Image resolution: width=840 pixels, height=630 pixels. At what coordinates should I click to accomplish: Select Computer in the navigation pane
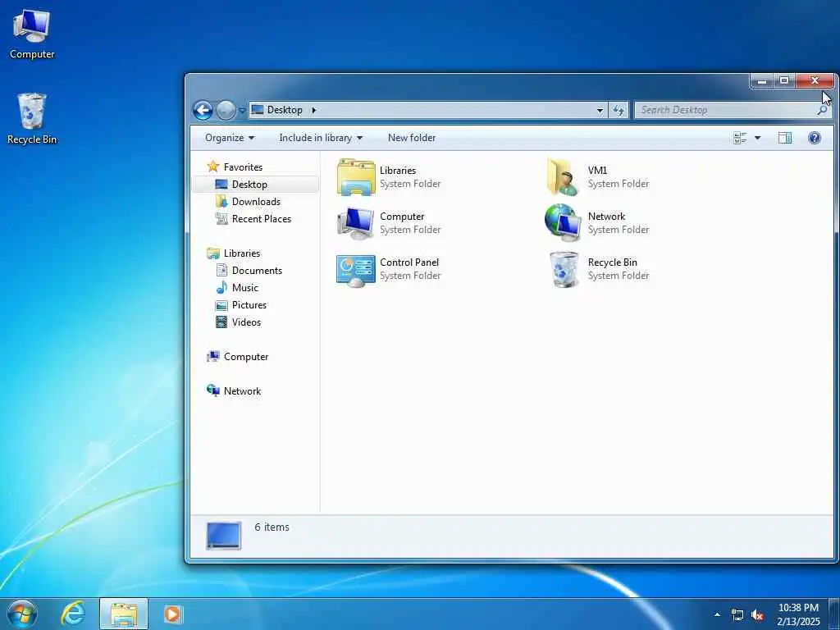point(246,357)
